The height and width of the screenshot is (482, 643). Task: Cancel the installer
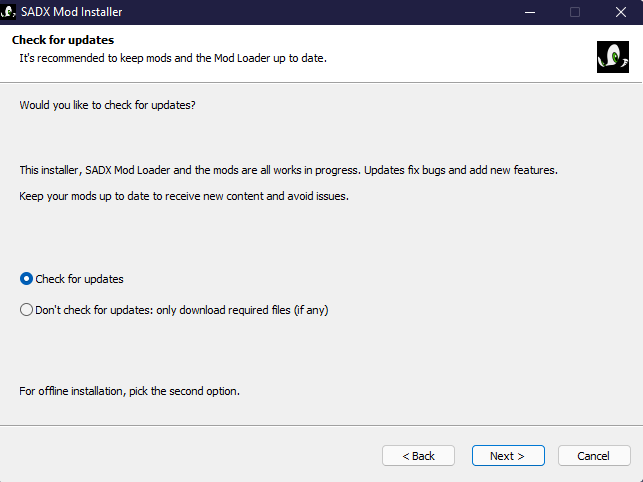[594, 456]
